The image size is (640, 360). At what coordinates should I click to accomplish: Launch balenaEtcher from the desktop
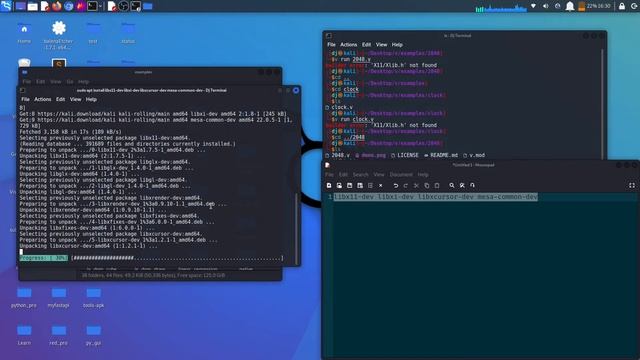pyautogui.click(x=58, y=34)
